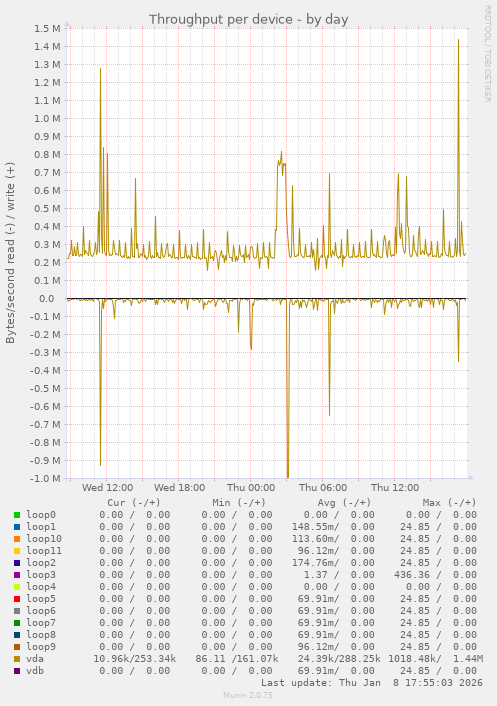The image size is (497, 706).
Task: Click the 'Cur (-/+)' column header
Action: point(134,502)
